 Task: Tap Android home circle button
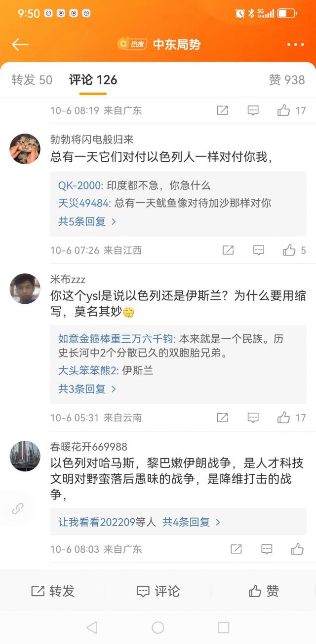(158, 627)
